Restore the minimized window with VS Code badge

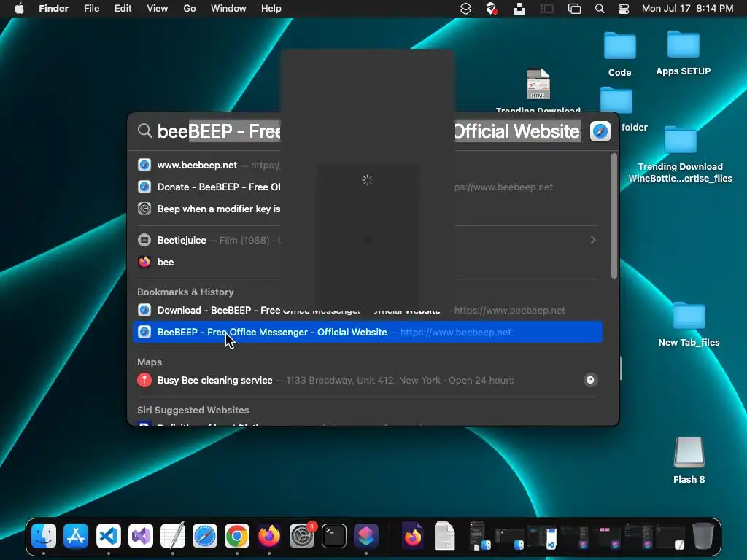pyautogui.click(x=543, y=536)
